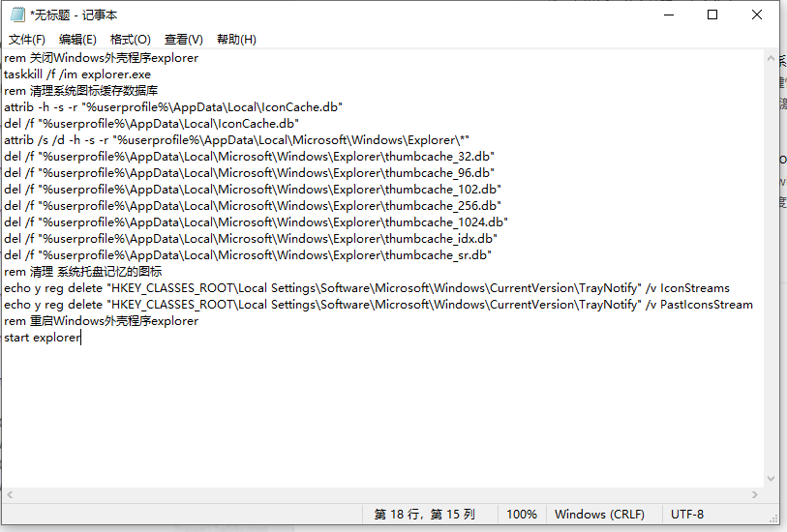Click the thumbcache_102.db line
Image resolution: width=787 pixels, height=532 pixels.
[x=253, y=190]
